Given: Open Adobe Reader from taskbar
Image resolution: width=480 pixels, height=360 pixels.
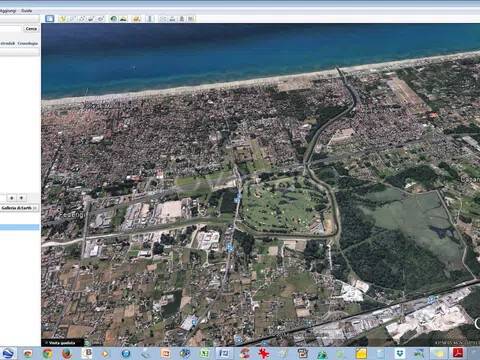Looking at the screenshot, I should [457, 353].
